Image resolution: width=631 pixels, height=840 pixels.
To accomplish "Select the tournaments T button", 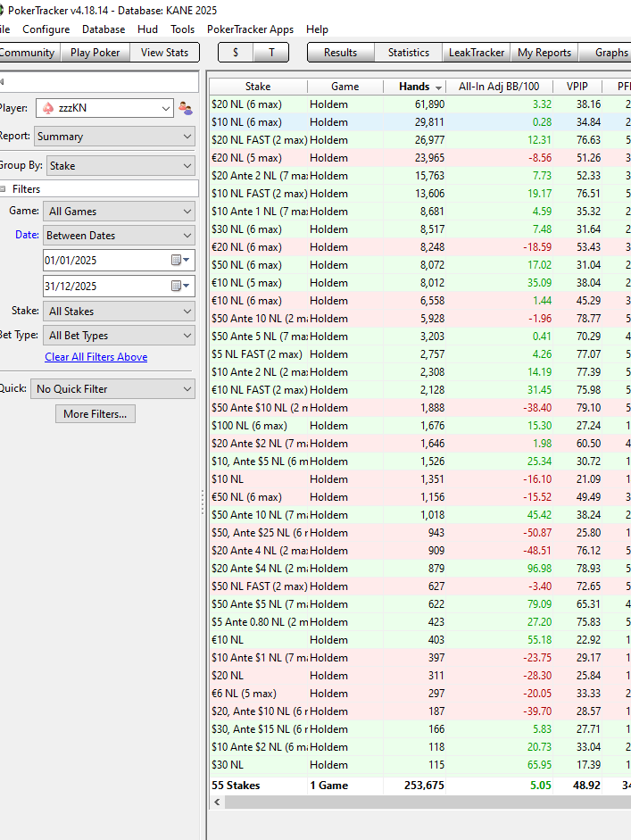I will [x=271, y=53].
